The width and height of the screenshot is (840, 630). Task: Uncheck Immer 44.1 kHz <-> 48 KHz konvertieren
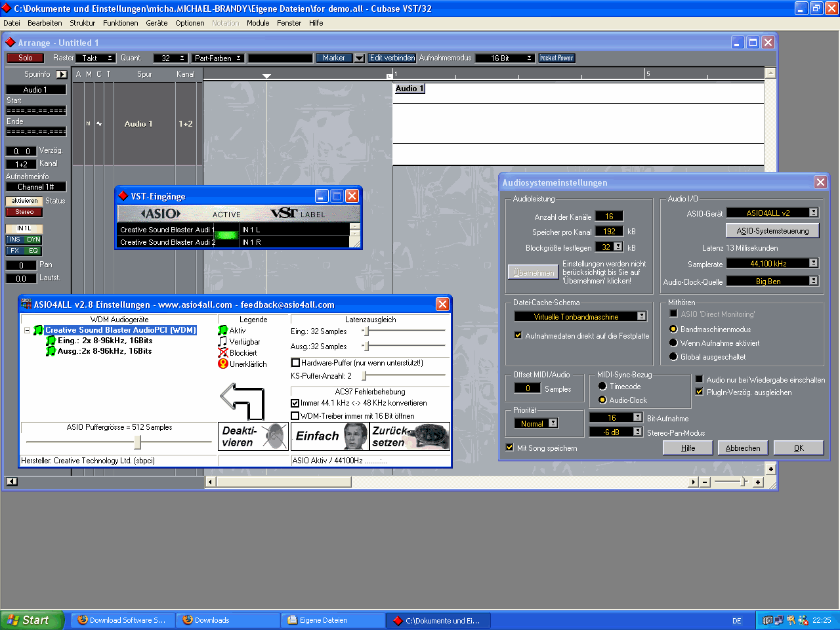[295, 403]
